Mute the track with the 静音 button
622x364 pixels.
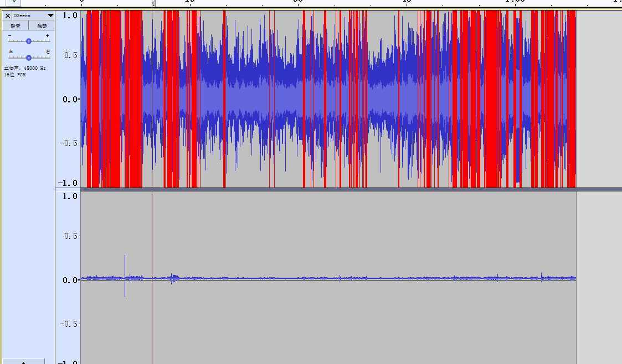click(16, 26)
